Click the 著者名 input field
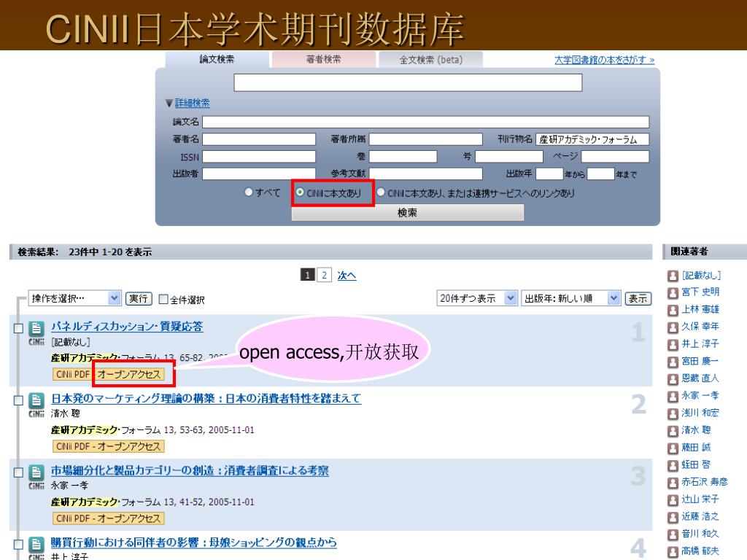Image resolution: width=747 pixels, height=560 pixels. click(259, 139)
